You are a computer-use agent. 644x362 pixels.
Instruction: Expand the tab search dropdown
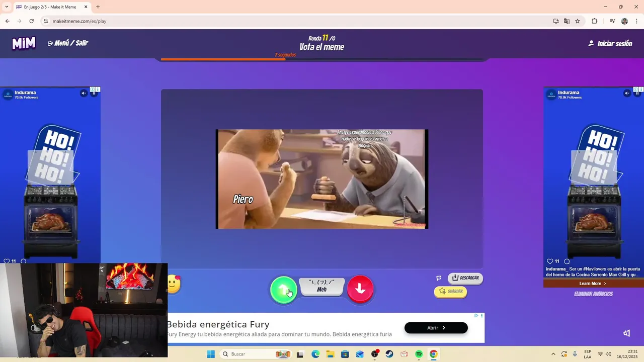[6, 7]
